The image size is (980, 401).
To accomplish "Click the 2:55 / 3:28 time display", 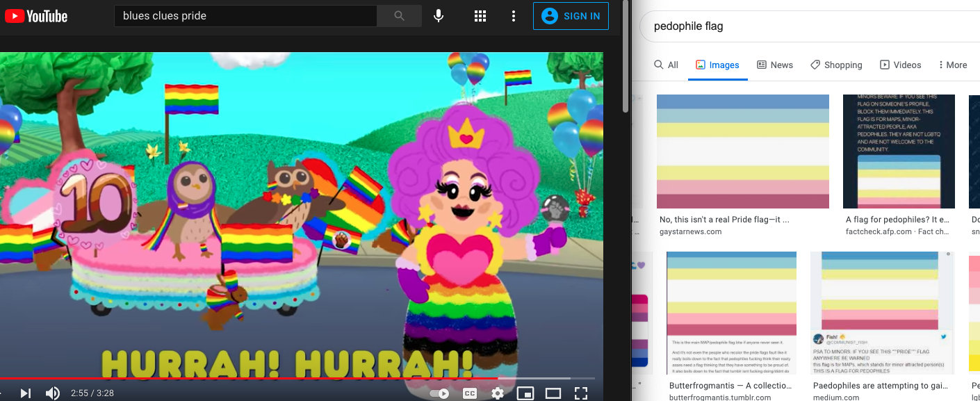I will click(92, 393).
